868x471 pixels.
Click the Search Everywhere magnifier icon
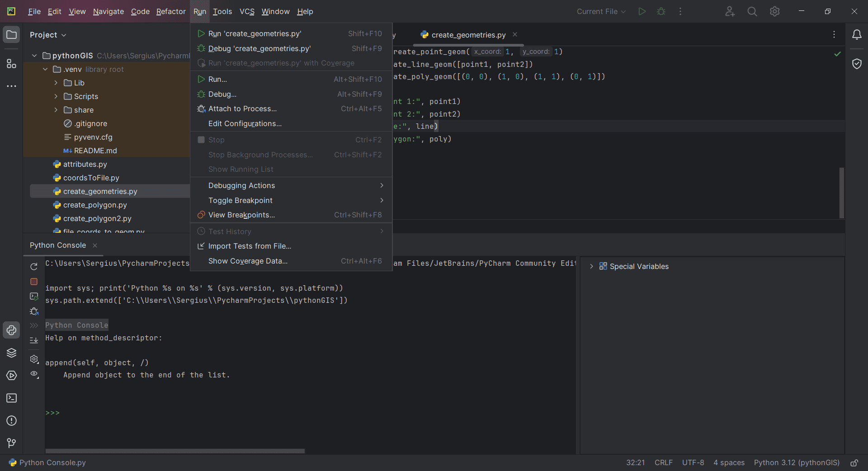click(x=752, y=12)
